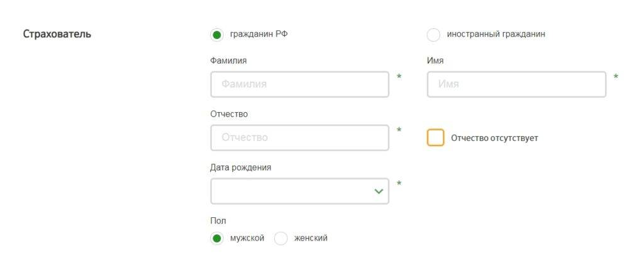
Task: Click the required asterisk beside Имя field
Action: point(616,77)
